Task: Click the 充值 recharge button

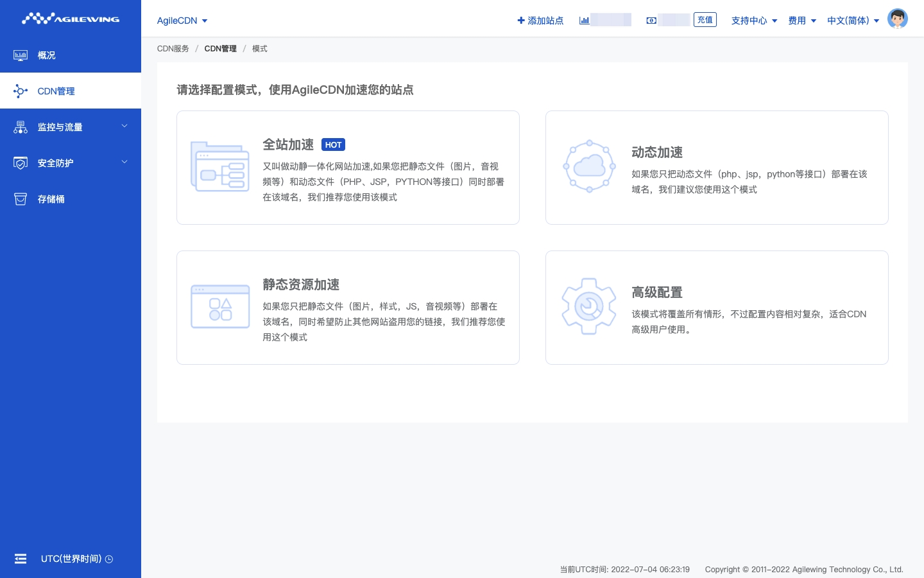Action: 705,20
